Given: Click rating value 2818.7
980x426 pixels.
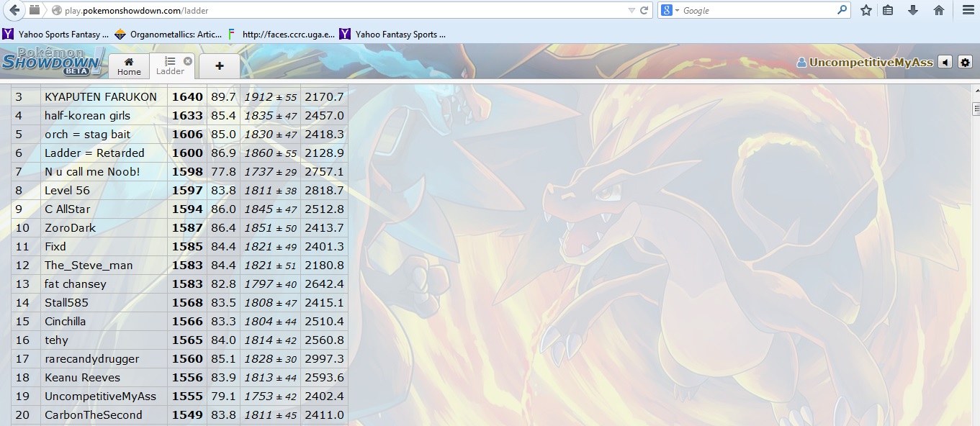Looking at the screenshot, I should (324, 190).
